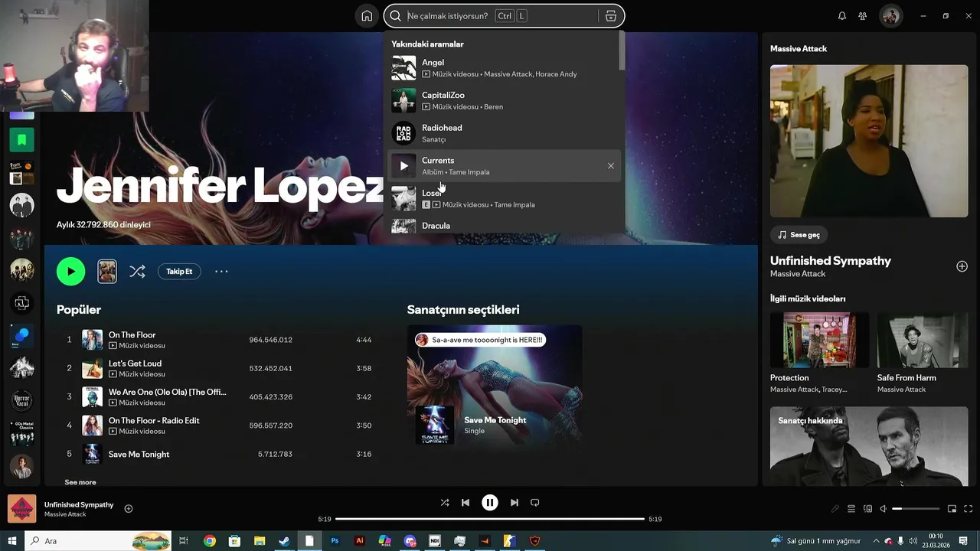Enter full screen mode
Screen dimensions: 980x551
tap(968, 509)
